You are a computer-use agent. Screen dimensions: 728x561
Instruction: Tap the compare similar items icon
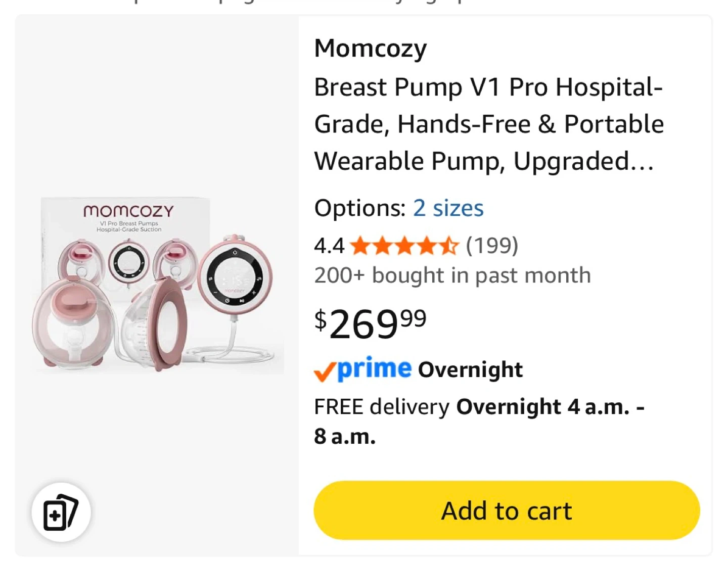tap(61, 512)
